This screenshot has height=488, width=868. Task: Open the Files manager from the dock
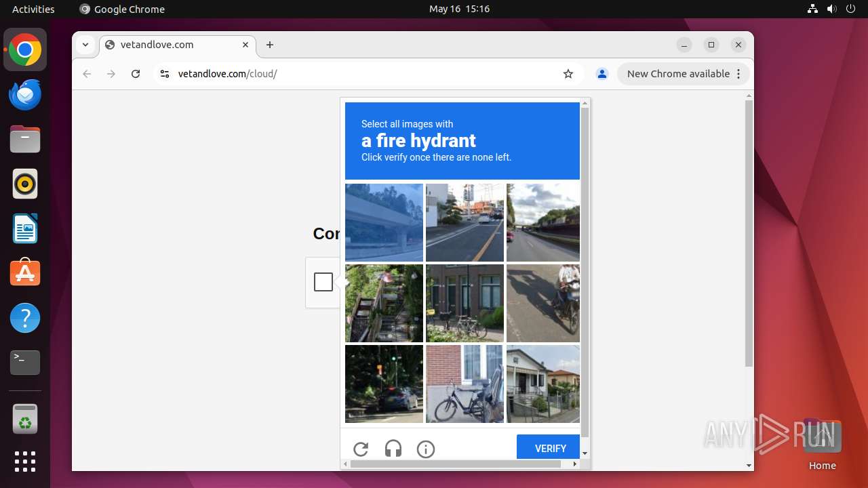click(x=25, y=139)
